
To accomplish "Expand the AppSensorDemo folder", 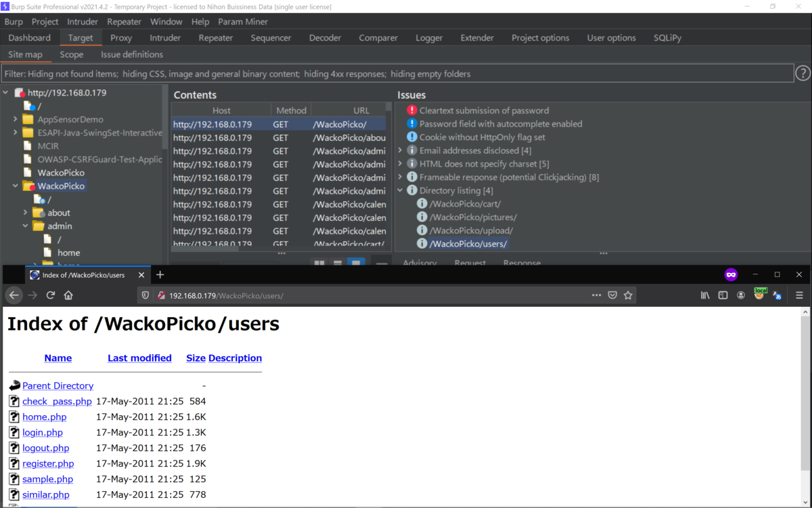I will point(16,119).
